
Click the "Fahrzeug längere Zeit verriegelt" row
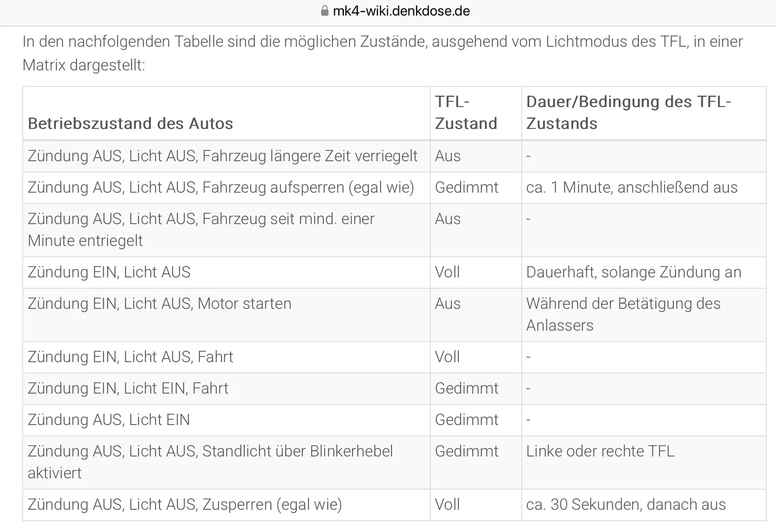pos(222,156)
